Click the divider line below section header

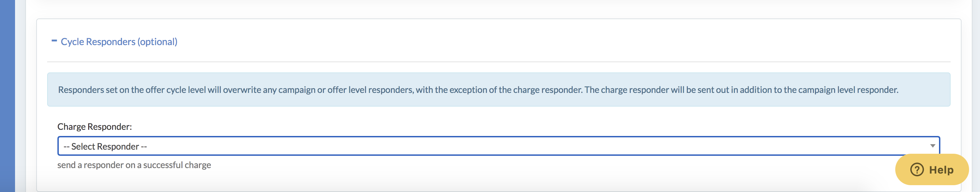pos(498,62)
